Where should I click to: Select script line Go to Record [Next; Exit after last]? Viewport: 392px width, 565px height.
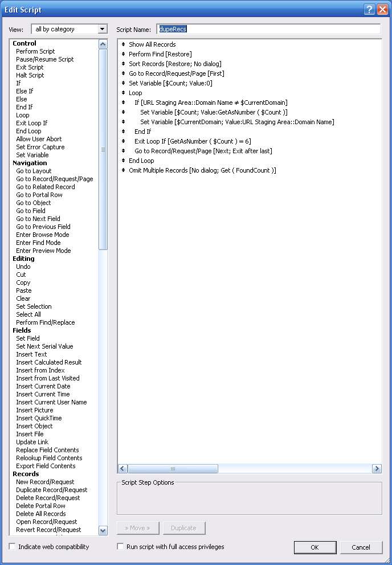coord(203,151)
